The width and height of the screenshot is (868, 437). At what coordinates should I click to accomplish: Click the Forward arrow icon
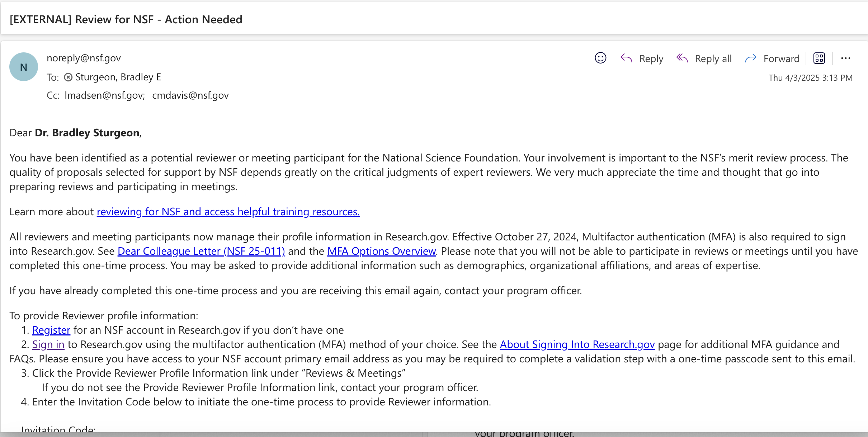pos(751,58)
